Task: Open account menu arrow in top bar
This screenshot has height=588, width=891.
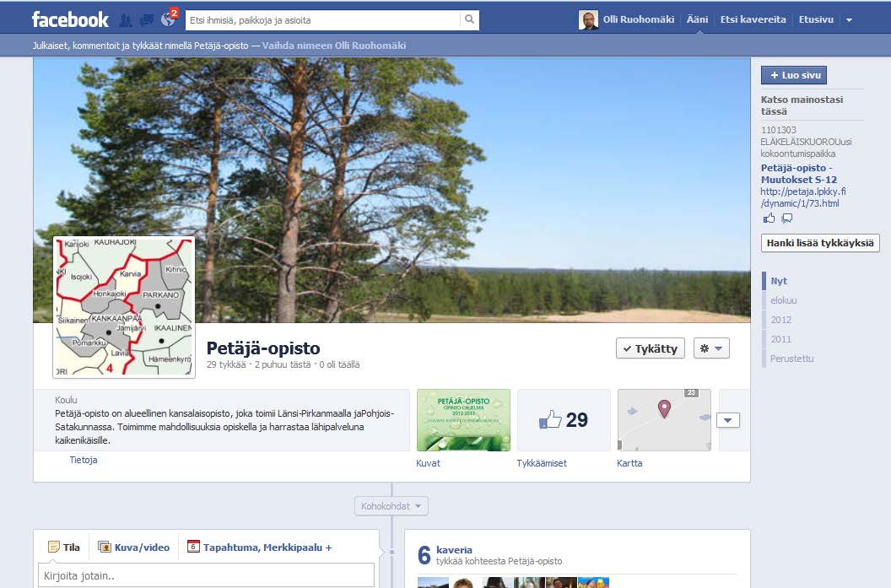Action: tap(849, 20)
